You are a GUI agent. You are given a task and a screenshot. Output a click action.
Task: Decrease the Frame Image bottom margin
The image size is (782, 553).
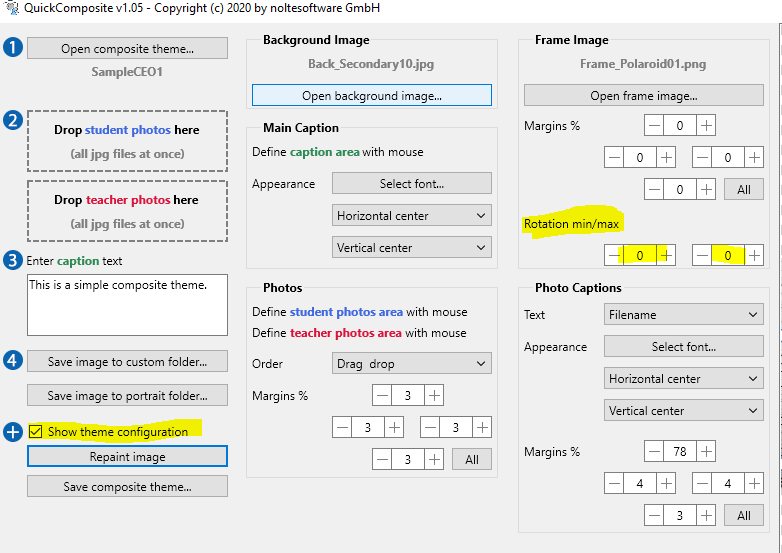point(654,189)
